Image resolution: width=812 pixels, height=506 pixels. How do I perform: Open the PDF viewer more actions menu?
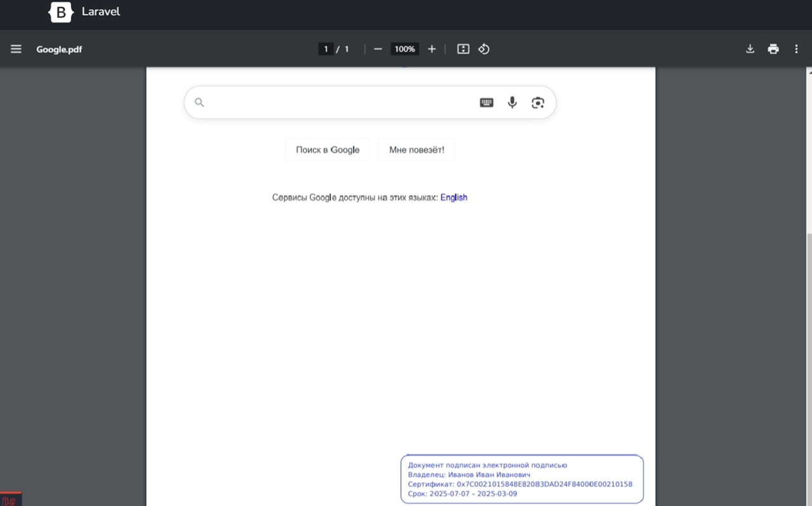click(x=796, y=49)
